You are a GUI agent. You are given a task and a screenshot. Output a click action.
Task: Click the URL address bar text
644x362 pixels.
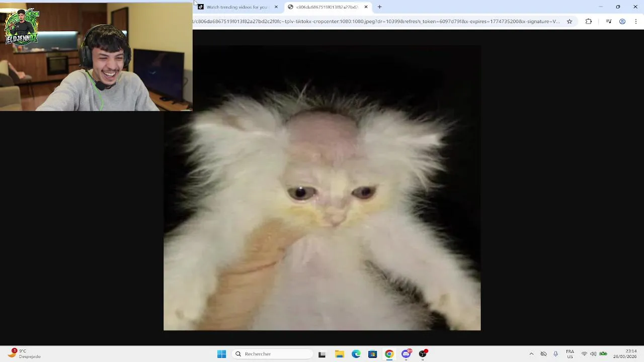click(x=376, y=22)
